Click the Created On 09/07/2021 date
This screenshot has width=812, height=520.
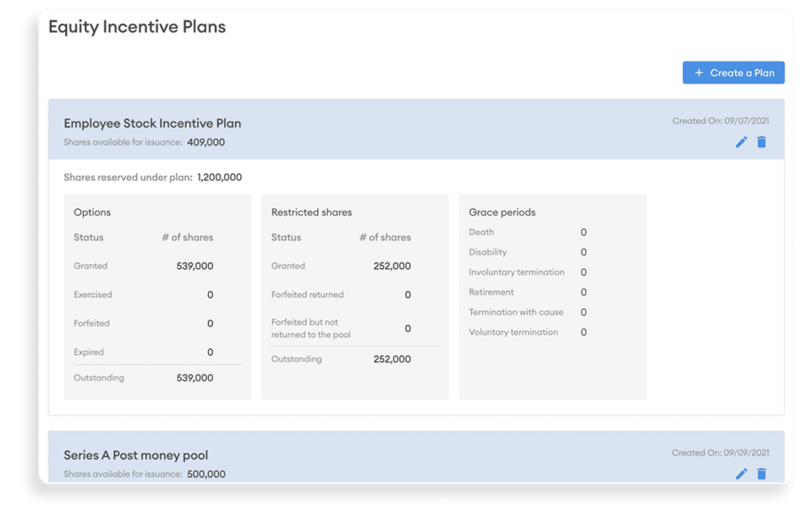pos(721,121)
